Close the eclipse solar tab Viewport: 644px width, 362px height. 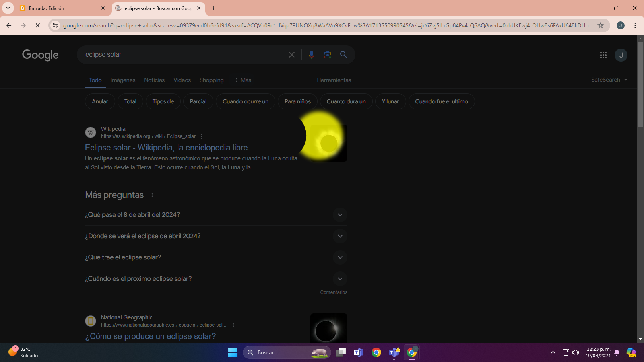click(x=199, y=8)
